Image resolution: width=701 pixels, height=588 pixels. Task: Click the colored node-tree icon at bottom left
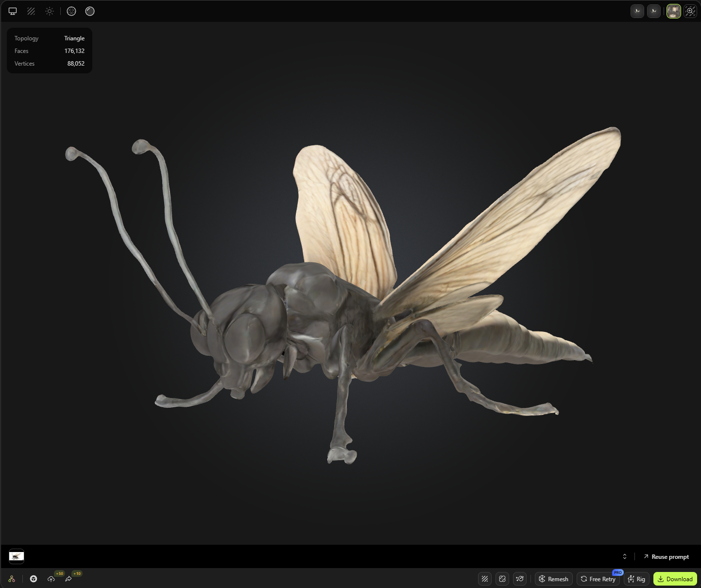tap(12, 579)
